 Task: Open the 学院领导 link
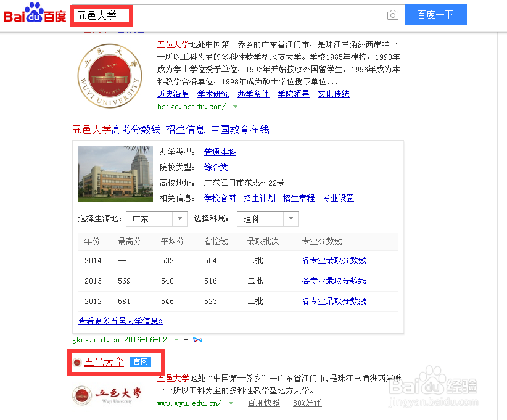tap(293, 94)
